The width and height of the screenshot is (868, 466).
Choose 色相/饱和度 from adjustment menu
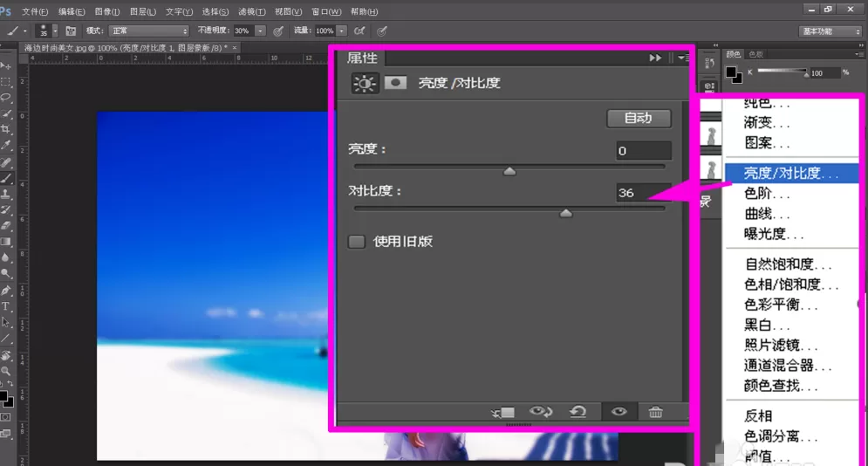pos(790,284)
